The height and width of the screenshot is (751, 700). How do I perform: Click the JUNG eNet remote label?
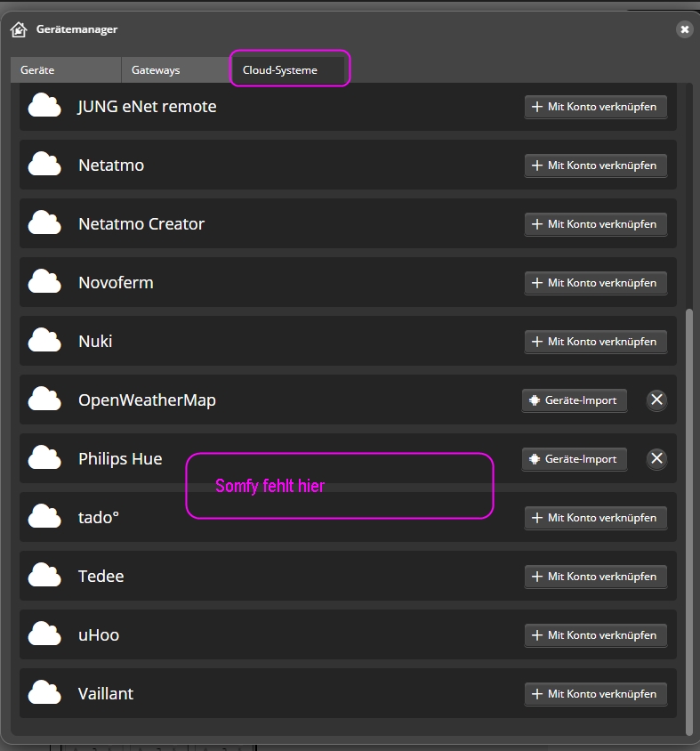[x=147, y=106]
